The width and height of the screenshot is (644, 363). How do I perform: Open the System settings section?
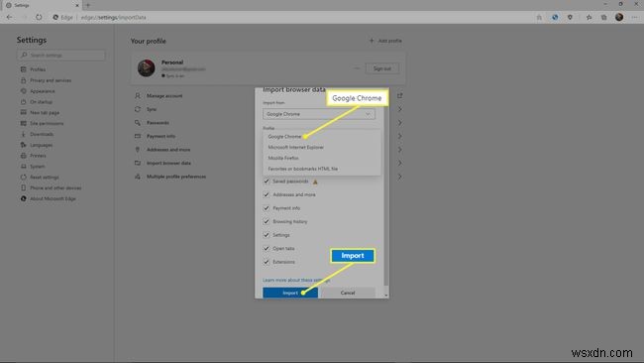pos(37,166)
